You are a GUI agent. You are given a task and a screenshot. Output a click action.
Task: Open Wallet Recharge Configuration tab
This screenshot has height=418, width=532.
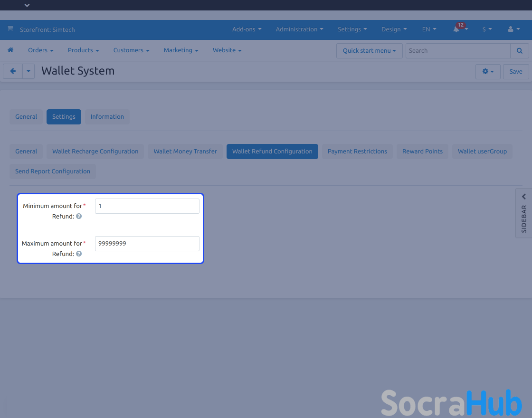tap(95, 152)
